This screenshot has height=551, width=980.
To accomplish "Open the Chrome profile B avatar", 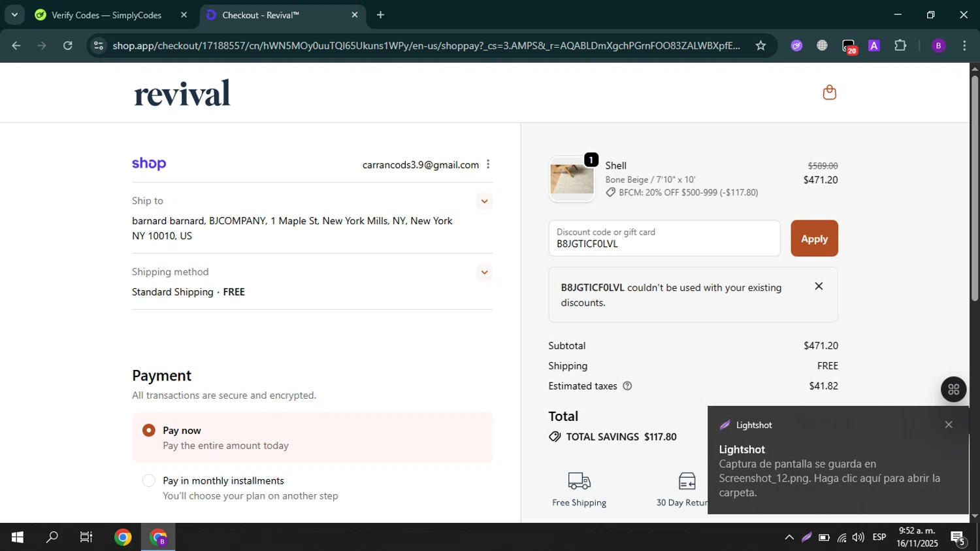I will tap(938, 46).
